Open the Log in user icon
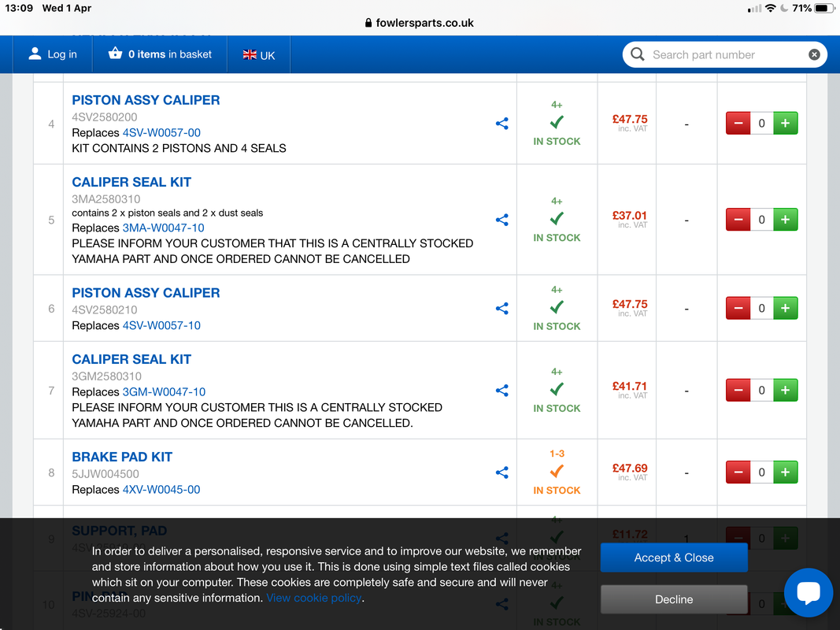Image resolution: width=840 pixels, height=630 pixels. point(35,54)
